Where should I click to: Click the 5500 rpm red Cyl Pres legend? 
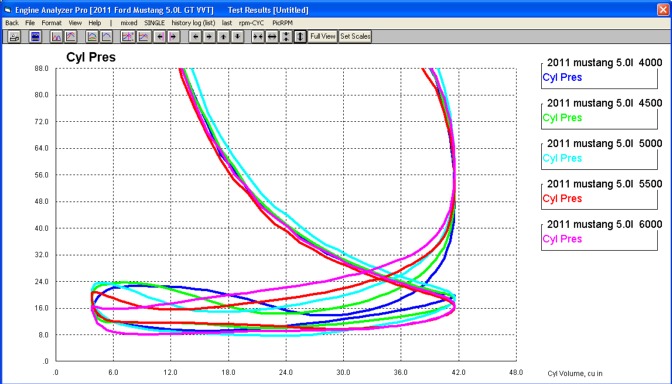click(x=562, y=198)
